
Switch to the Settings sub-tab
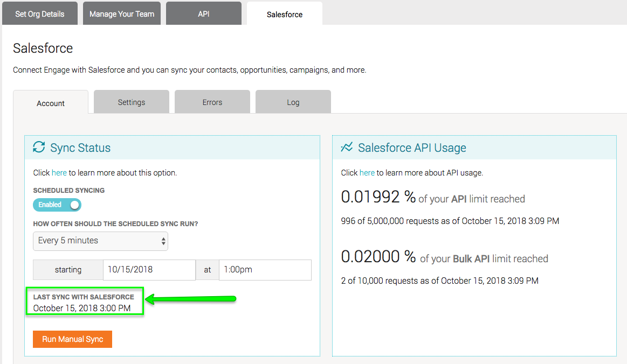pos(132,102)
